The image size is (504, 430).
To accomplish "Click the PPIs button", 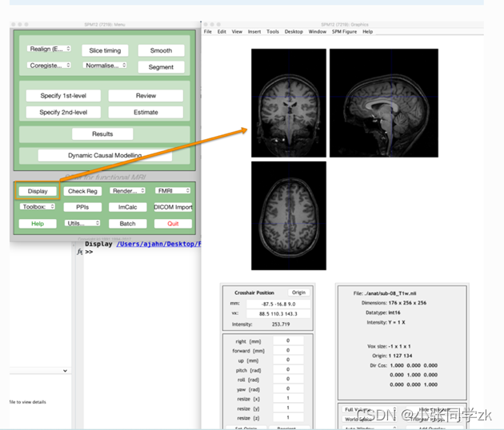I will coord(82,207).
